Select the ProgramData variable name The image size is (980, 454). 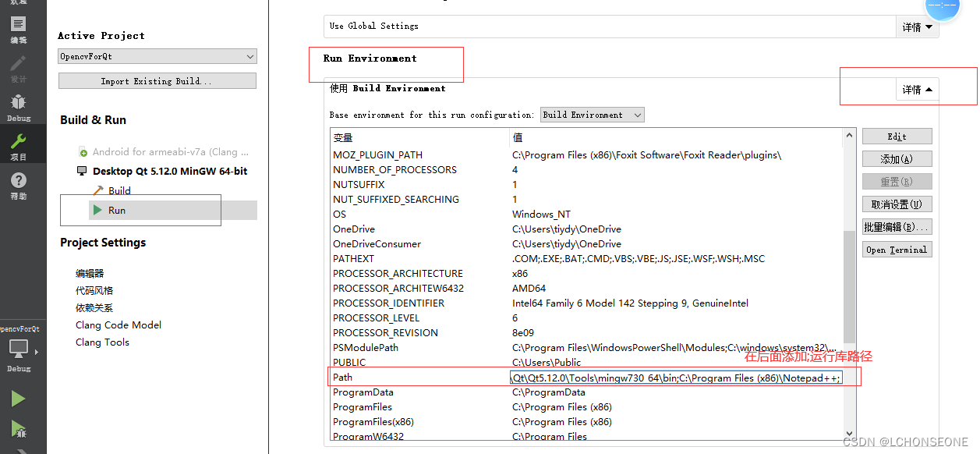(363, 392)
